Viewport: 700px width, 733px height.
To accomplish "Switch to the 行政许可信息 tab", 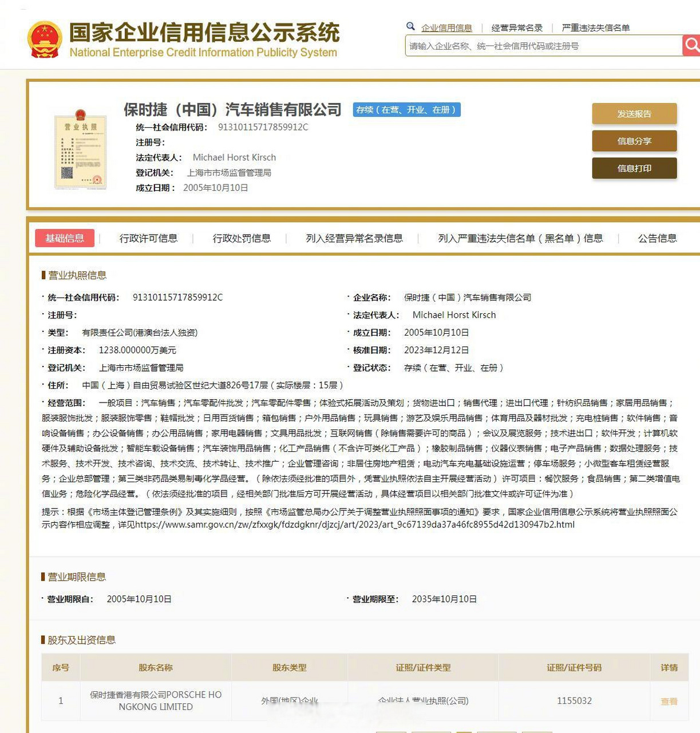I will point(148,238).
